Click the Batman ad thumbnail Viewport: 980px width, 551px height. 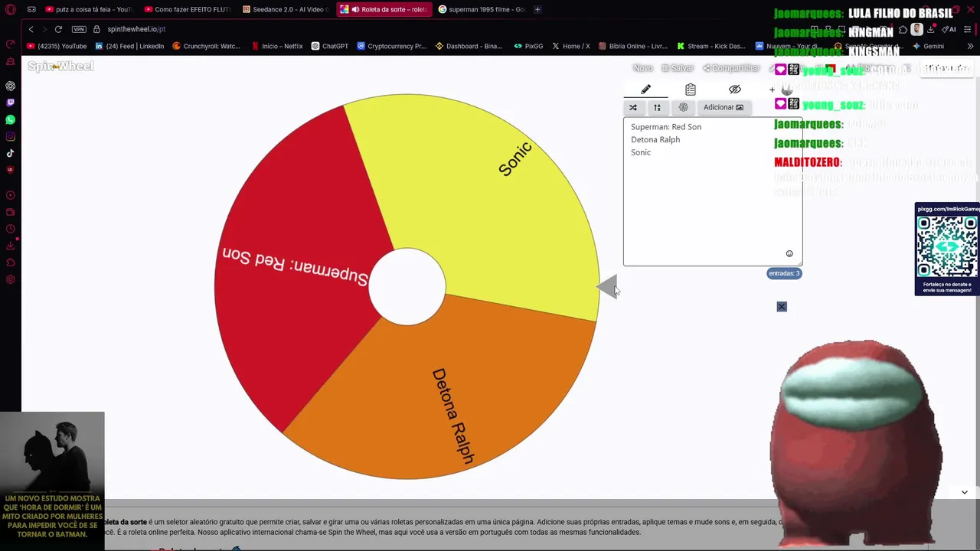pyautogui.click(x=52, y=481)
